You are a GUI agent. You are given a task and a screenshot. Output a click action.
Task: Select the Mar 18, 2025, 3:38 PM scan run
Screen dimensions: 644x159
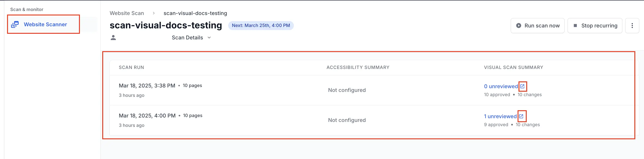(147, 86)
